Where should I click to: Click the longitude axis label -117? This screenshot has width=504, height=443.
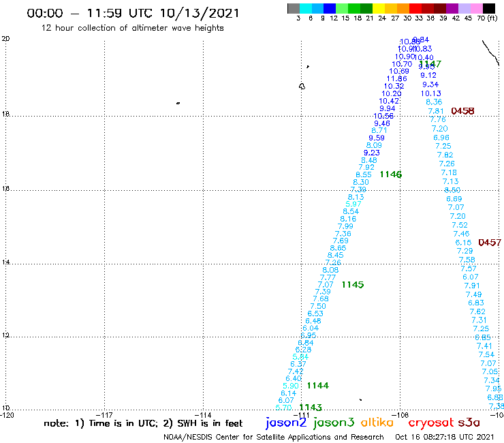tap(104, 415)
